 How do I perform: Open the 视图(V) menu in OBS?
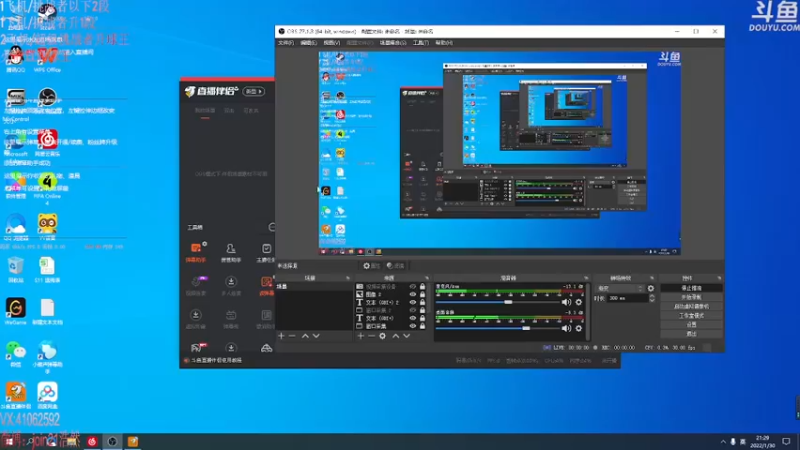pos(332,43)
